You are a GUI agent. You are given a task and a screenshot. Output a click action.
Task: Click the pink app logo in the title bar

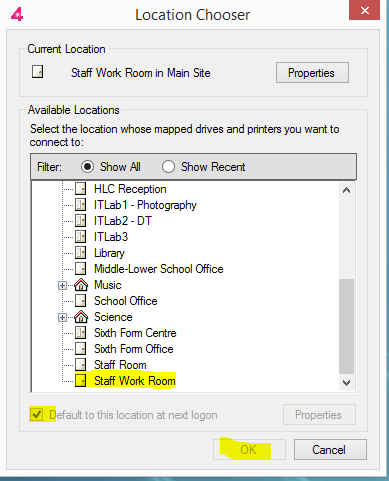17,14
